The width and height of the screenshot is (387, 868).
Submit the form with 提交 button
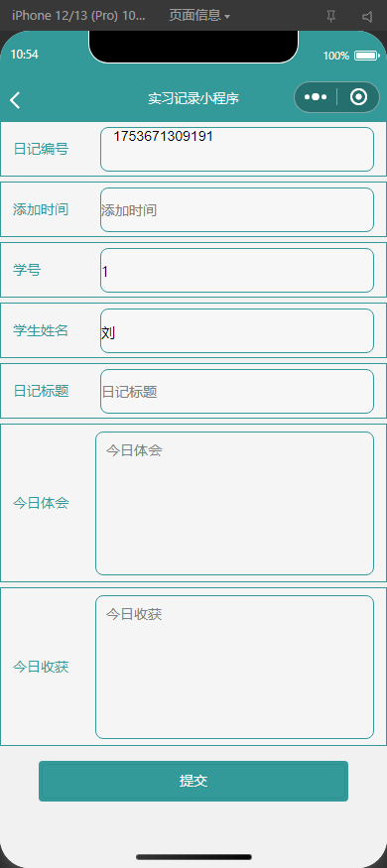tap(193, 781)
